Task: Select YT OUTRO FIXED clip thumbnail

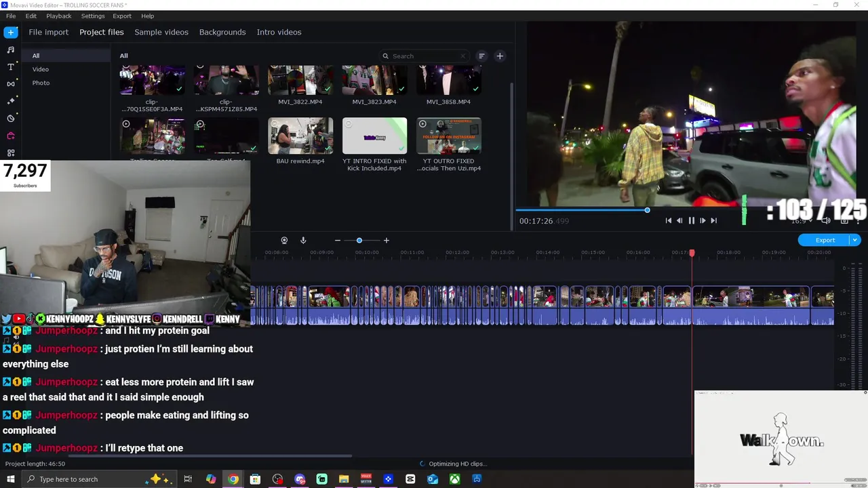Action: tap(448, 136)
